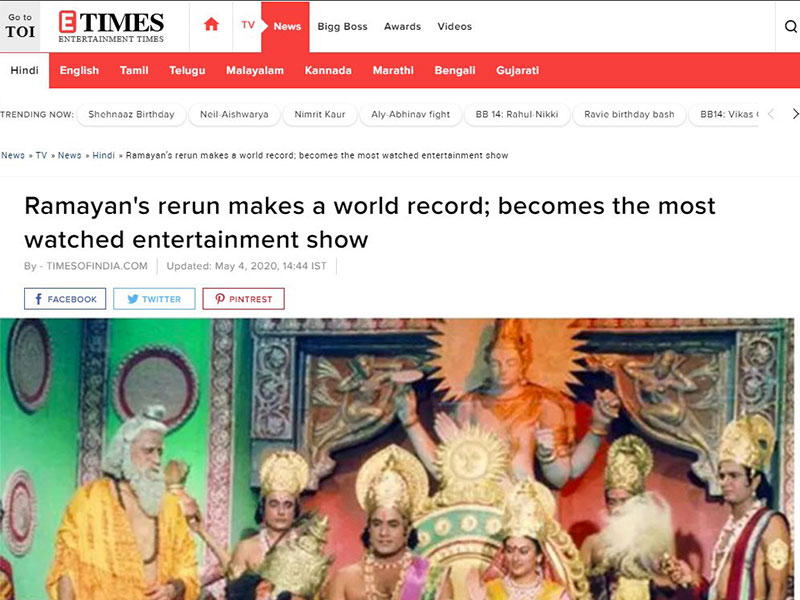Switch to the Bengali language tab
This screenshot has height=600, width=800.
[455, 71]
